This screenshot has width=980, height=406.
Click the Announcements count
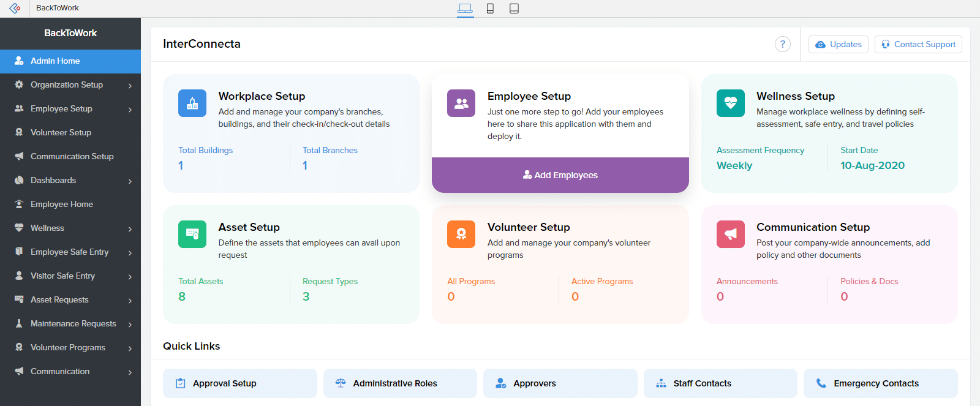click(720, 296)
